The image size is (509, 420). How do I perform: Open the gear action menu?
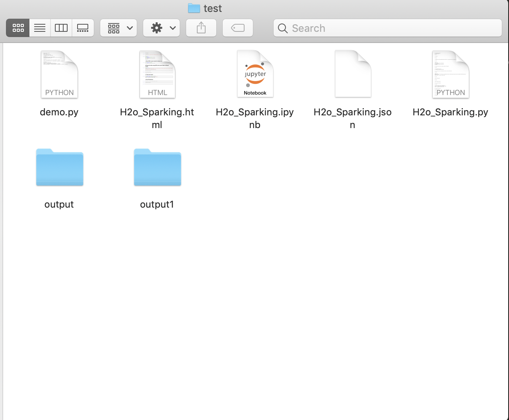tap(161, 28)
